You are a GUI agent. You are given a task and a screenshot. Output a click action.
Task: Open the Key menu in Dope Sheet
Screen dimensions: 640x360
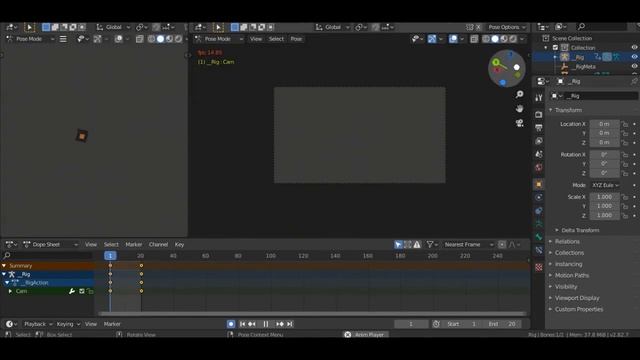(179, 244)
